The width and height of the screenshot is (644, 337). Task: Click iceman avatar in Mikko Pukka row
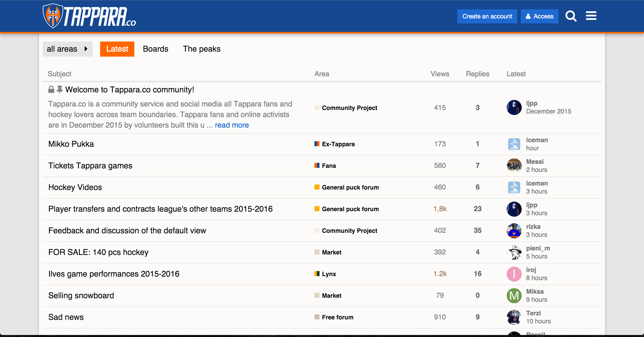(x=514, y=144)
